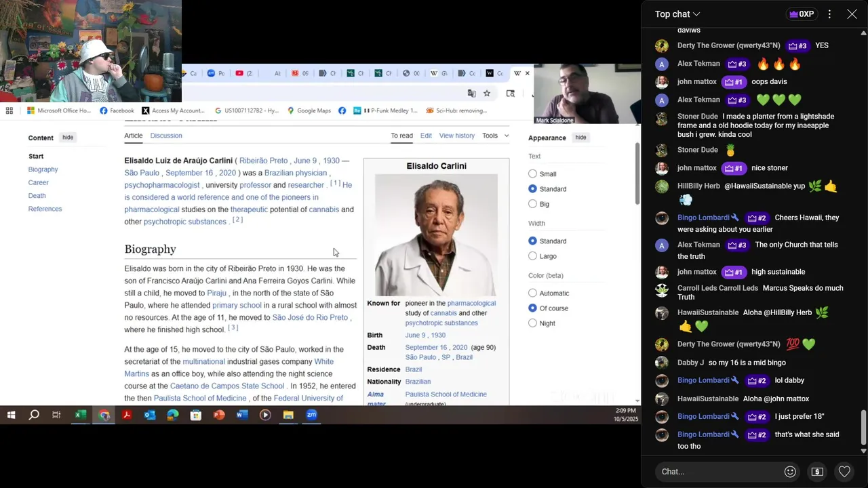Image resolution: width=868 pixels, height=488 pixels.
Task: Open Excel from the taskbar
Action: pyautogui.click(x=80, y=415)
